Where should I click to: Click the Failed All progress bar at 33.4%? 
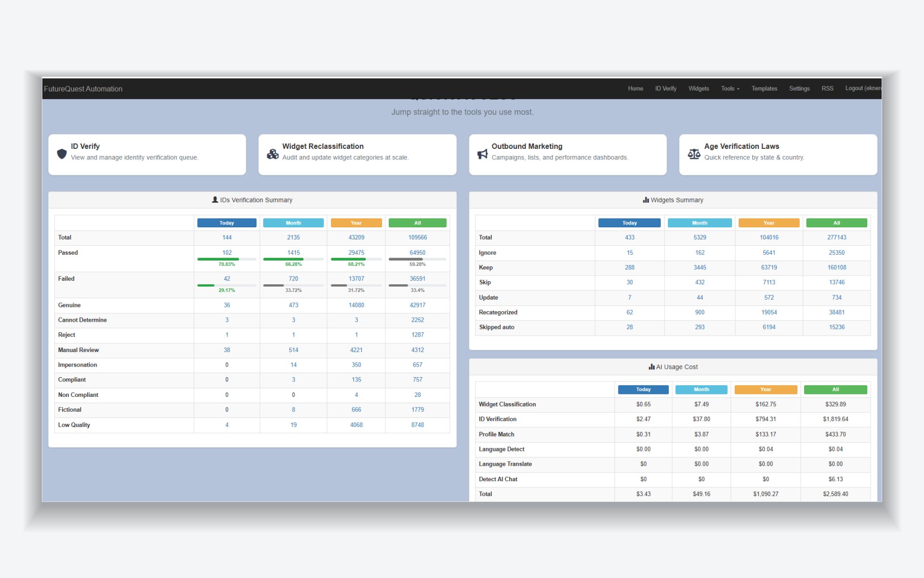(417, 285)
